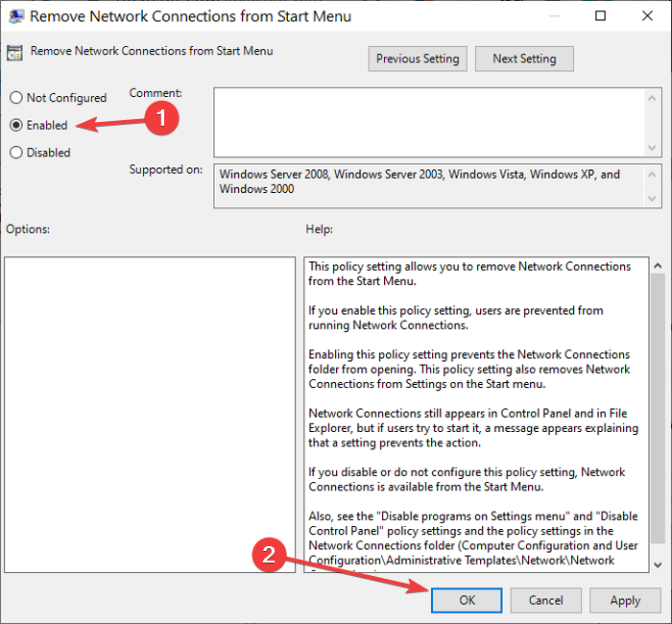The width and height of the screenshot is (672, 624).
Task: Click the Cancel button
Action: [x=545, y=600]
